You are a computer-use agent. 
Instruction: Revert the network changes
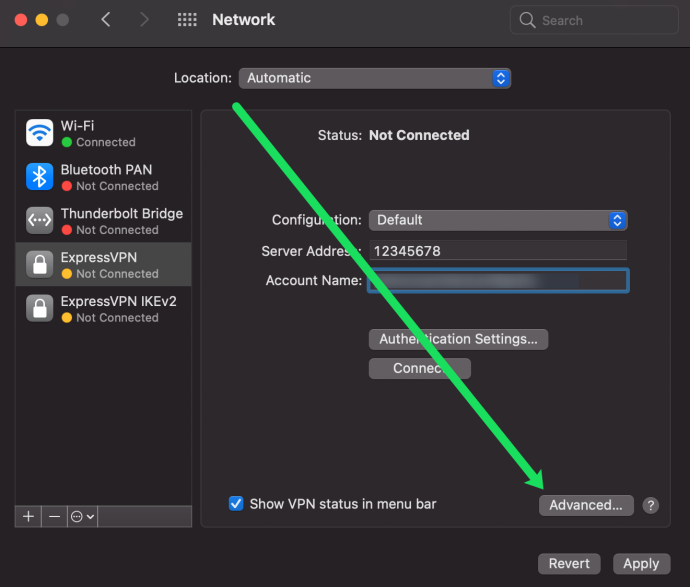(569, 564)
